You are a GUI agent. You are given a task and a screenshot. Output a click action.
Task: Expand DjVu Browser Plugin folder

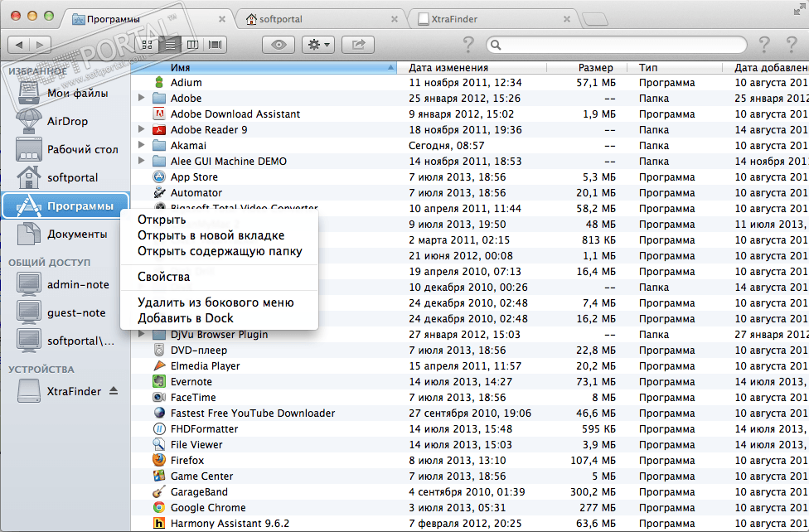click(x=141, y=334)
